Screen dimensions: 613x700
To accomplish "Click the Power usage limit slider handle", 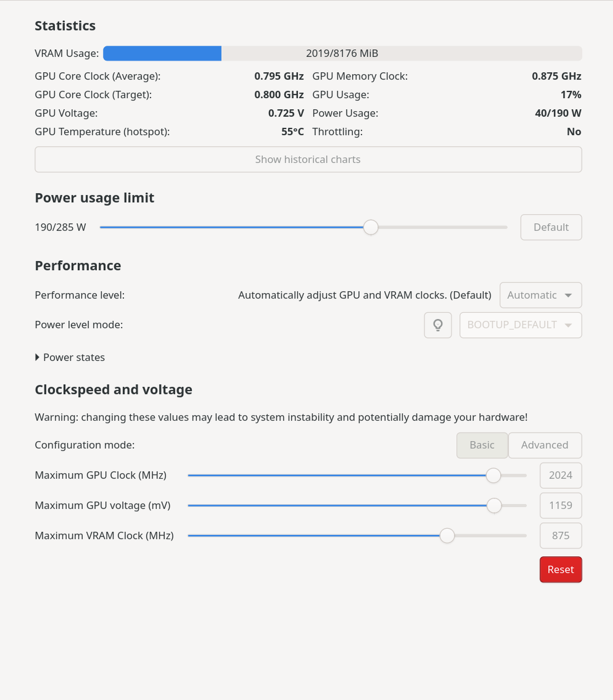I will point(371,227).
